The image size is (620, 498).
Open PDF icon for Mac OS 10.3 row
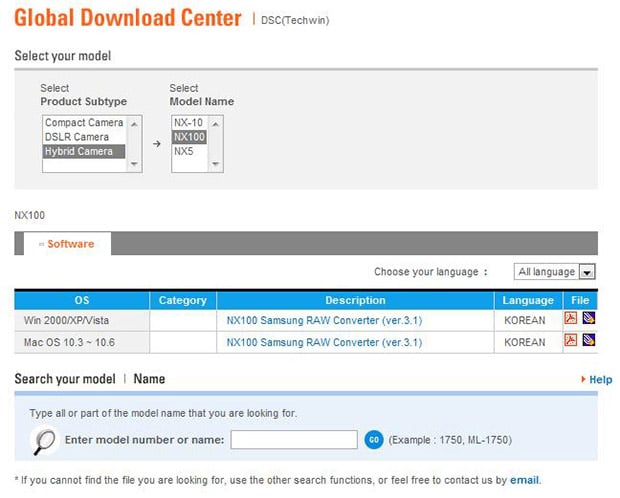coord(570,340)
